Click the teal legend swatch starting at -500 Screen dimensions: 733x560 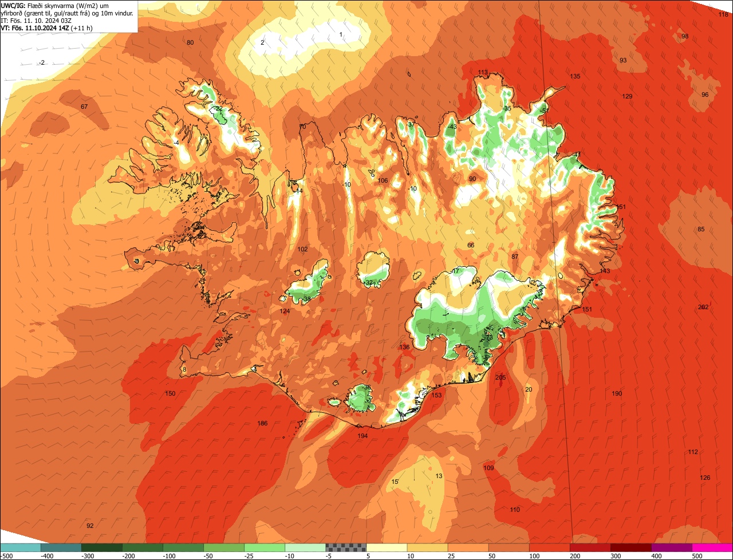click(21, 547)
